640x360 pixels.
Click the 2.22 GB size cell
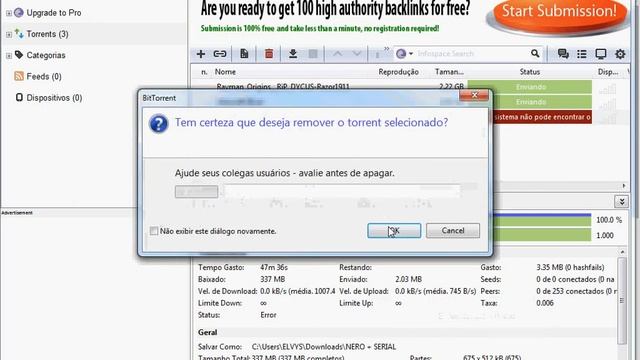click(x=451, y=87)
